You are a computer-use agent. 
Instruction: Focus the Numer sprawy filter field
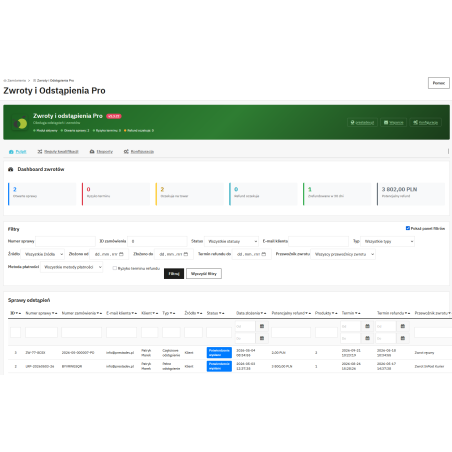tap(65, 241)
